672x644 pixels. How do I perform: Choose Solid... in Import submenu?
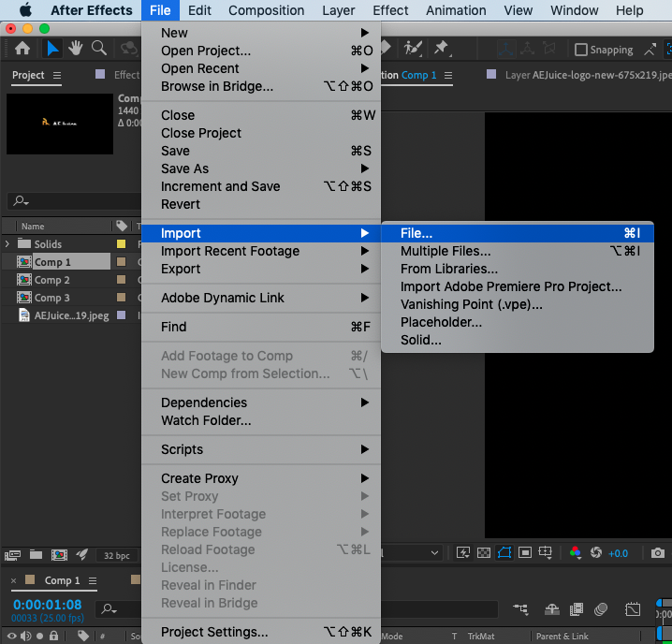point(518,340)
